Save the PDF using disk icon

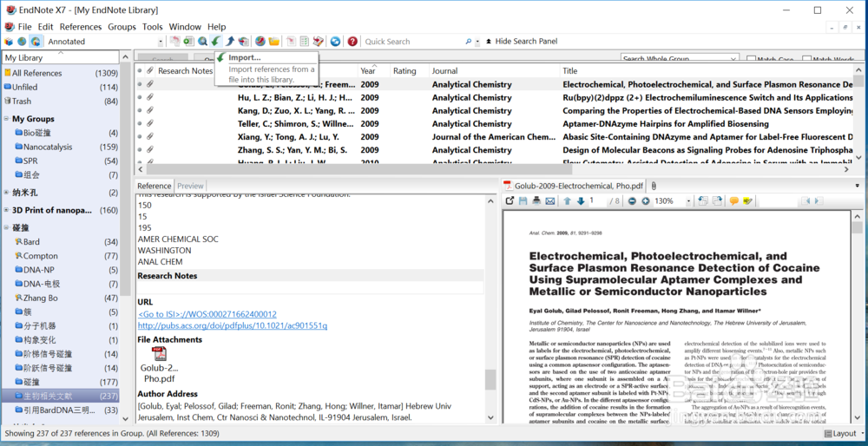[x=523, y=200]
